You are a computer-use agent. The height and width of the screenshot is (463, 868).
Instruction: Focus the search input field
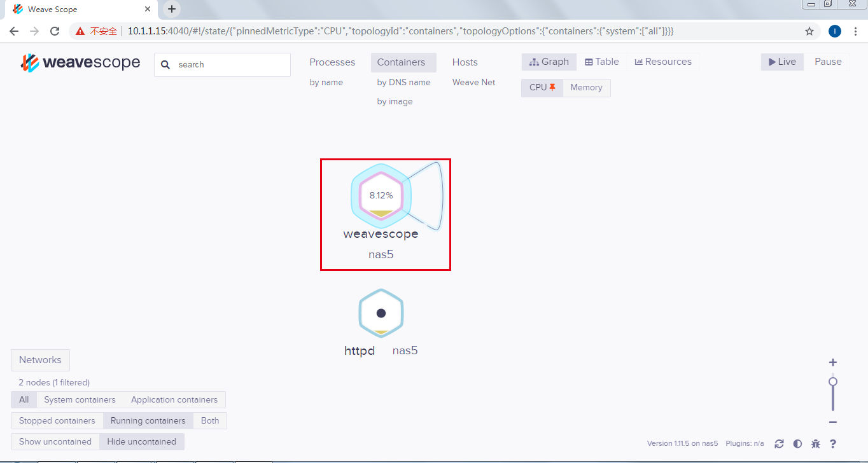(222, 65)
